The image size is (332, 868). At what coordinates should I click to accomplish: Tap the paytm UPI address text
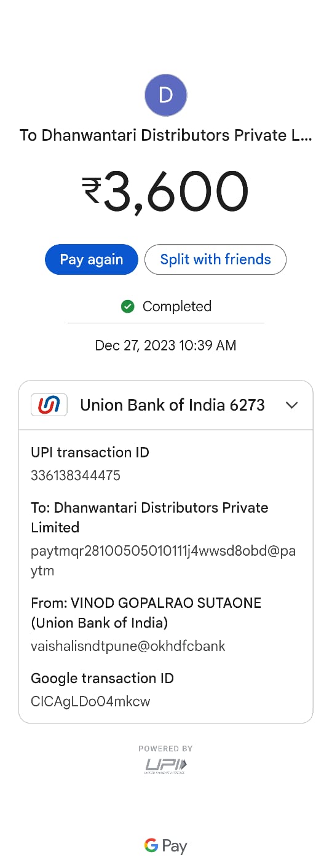[x=163, y=561]
